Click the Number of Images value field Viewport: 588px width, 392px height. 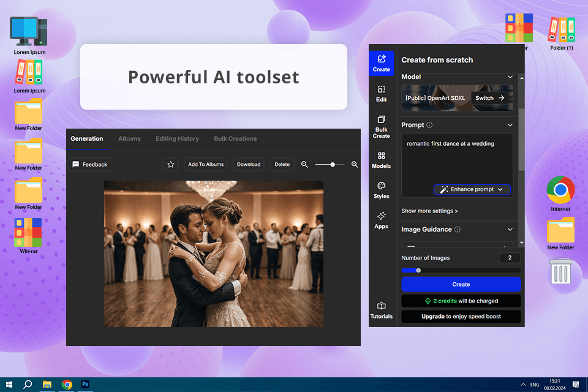[x=510, y=258]
